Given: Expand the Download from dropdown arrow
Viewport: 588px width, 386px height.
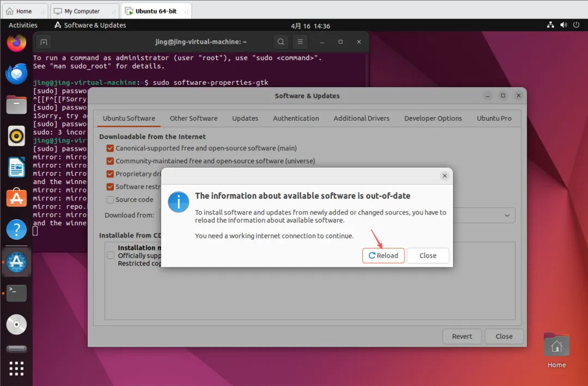Looking at the screenshot, I should (507, 215).
